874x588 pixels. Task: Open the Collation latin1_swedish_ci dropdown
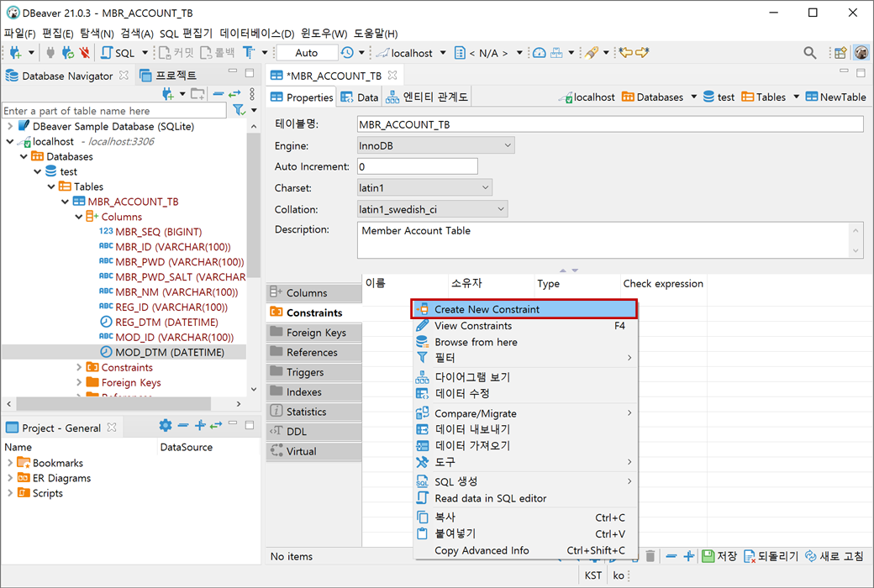click(x=433, y=209)
